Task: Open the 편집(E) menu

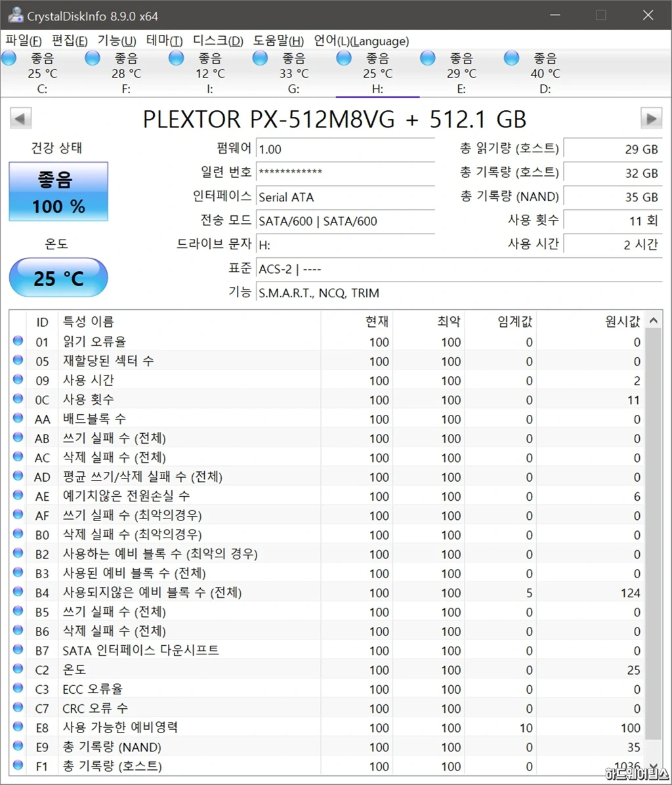Action: [x=70, y=41]
